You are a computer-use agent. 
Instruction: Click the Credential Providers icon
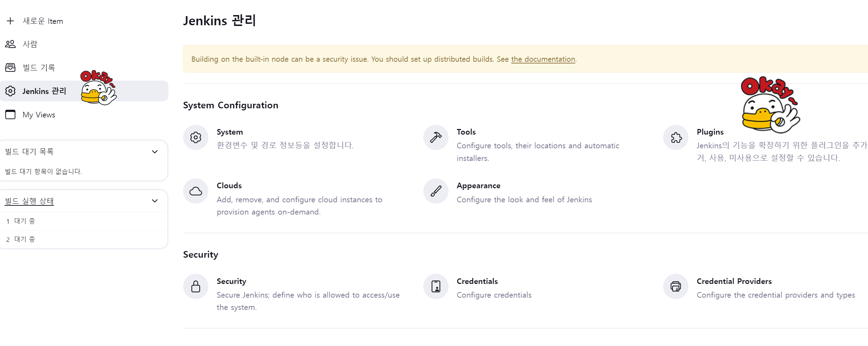point(676,286)
